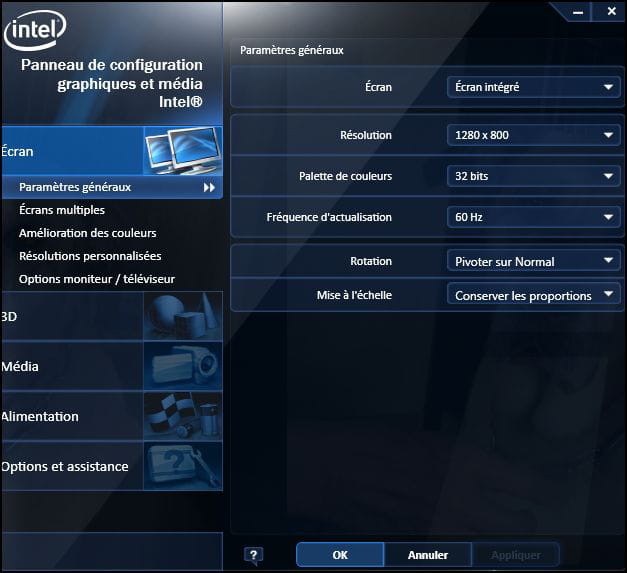Click the Paramètres généraux panel heading
The image size is (627, 573).
click(x=292, y=50)
